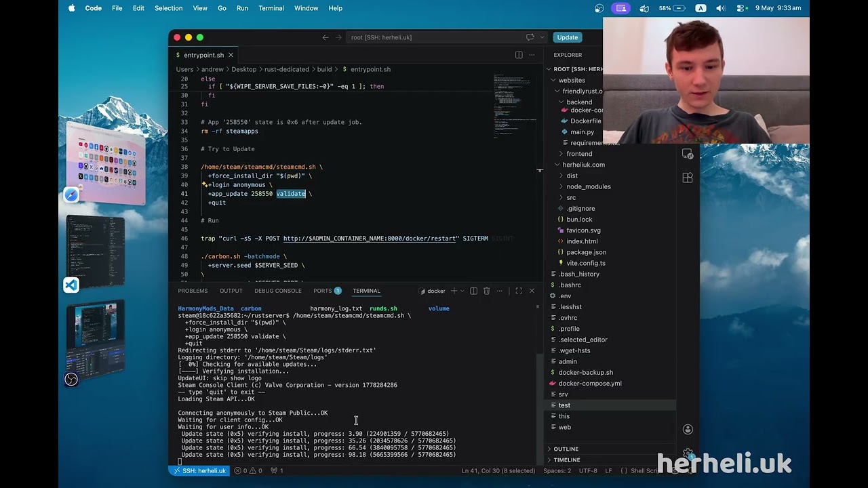The height and width of the screenshot is (488, 868).
Task: Open Extensions view in activity bar
Action: pyautogui.click(x=688, y=178)
